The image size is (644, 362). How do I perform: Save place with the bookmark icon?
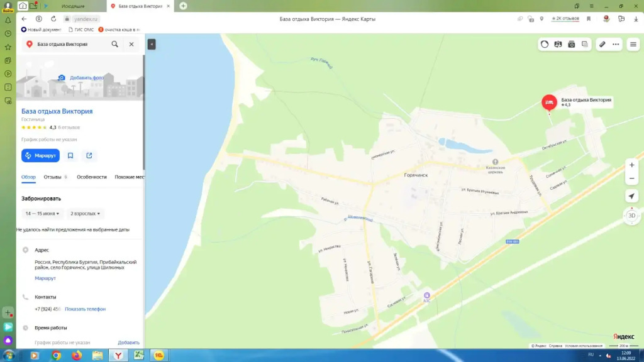pos(70,156)
